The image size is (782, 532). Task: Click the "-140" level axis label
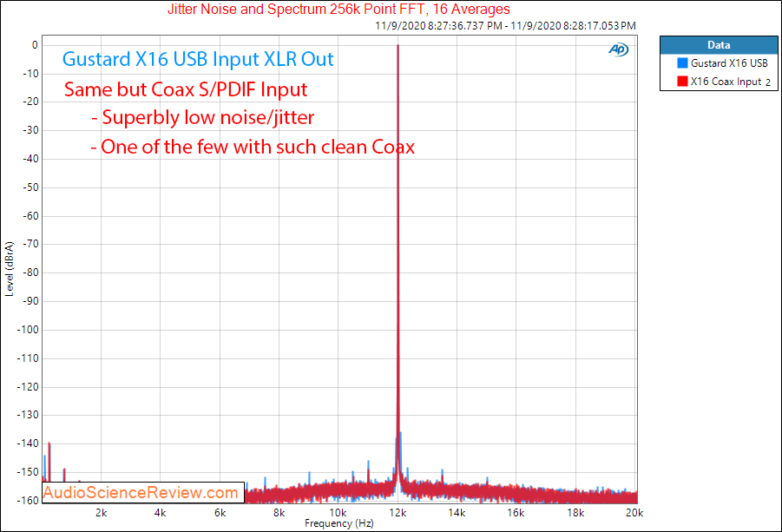pyautogui.click(x=28, y=443)
